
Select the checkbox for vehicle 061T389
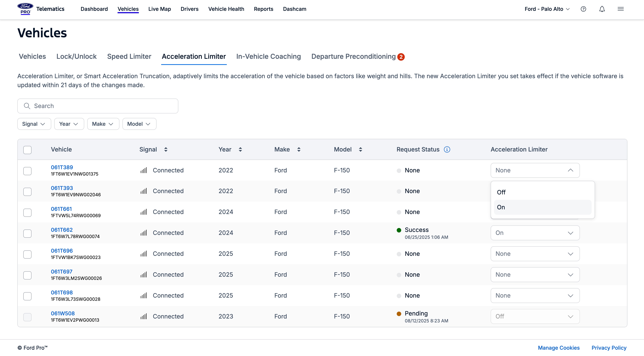click(27, 171)
